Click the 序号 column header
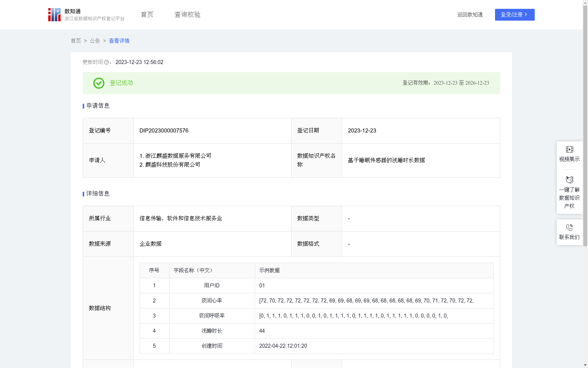 click(x=154, y=270)
